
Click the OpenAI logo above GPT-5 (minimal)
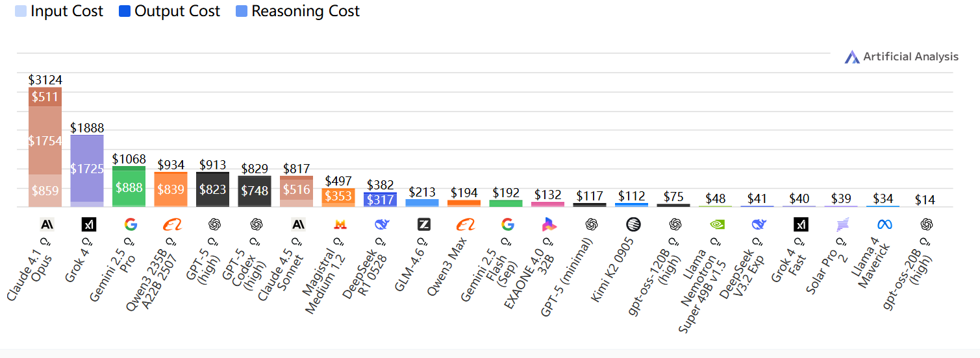[592, 224]
